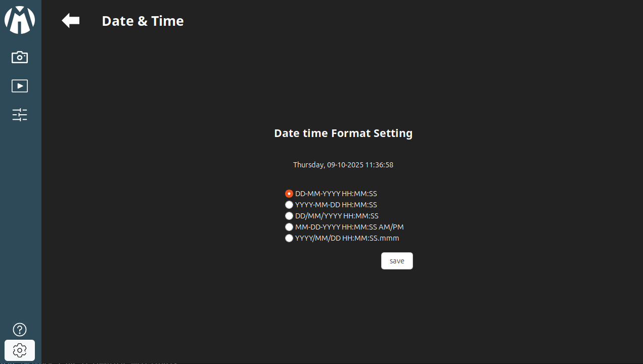Viewport: 643px width, 364px height.
Task: Go back using the left arrow
Action: (71, 21)
